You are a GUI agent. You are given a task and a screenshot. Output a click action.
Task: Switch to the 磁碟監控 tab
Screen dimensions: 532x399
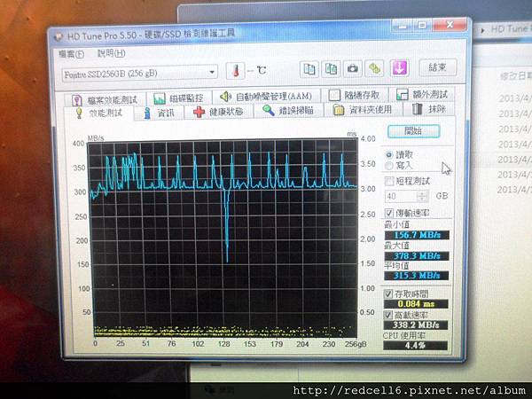(179, 98)
